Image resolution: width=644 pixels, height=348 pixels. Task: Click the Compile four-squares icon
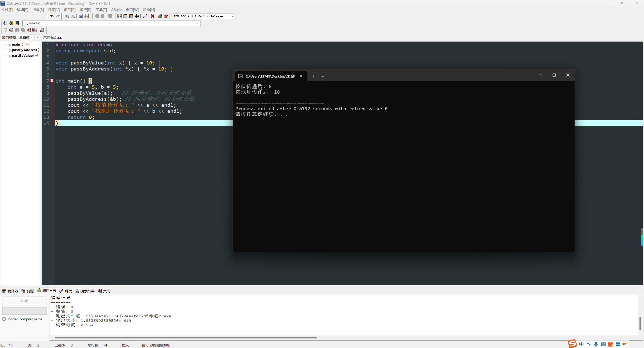point(119,16)
